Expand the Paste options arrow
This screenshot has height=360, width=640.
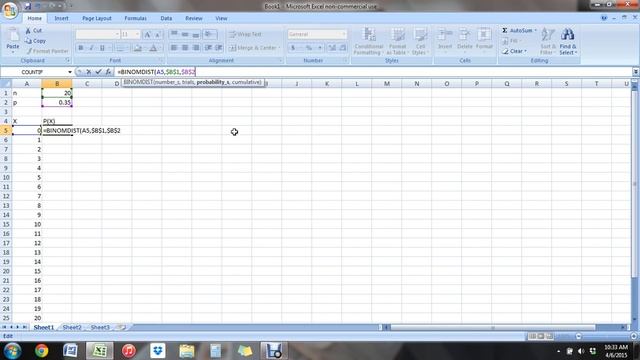(13, 52)
